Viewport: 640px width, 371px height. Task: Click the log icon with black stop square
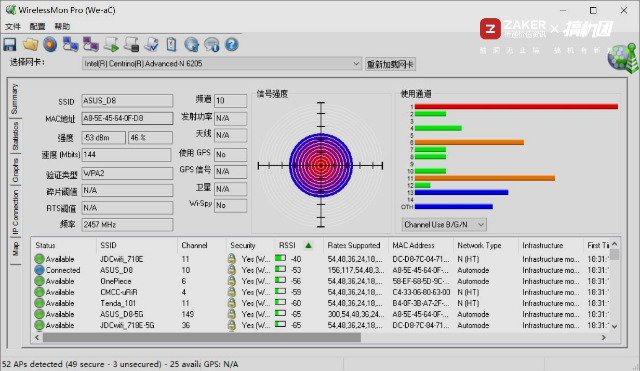131,44
